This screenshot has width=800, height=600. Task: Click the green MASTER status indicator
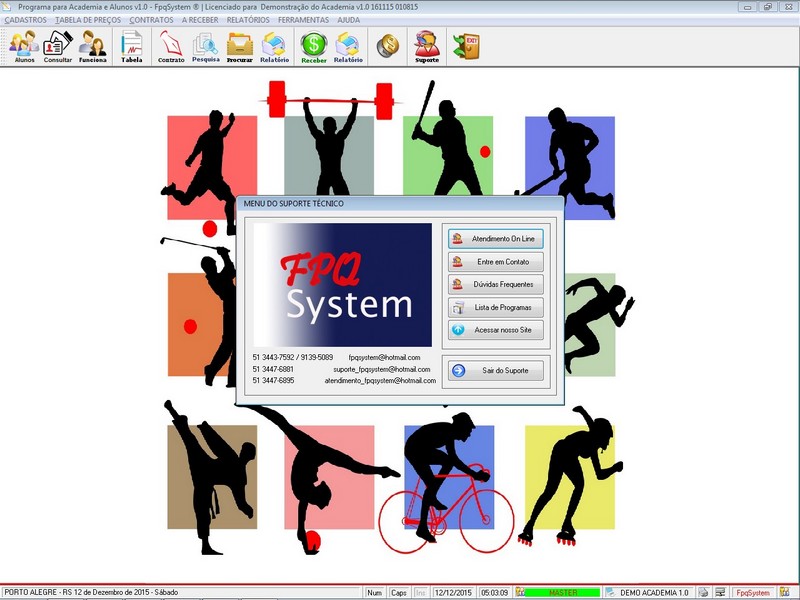[563, 593]
